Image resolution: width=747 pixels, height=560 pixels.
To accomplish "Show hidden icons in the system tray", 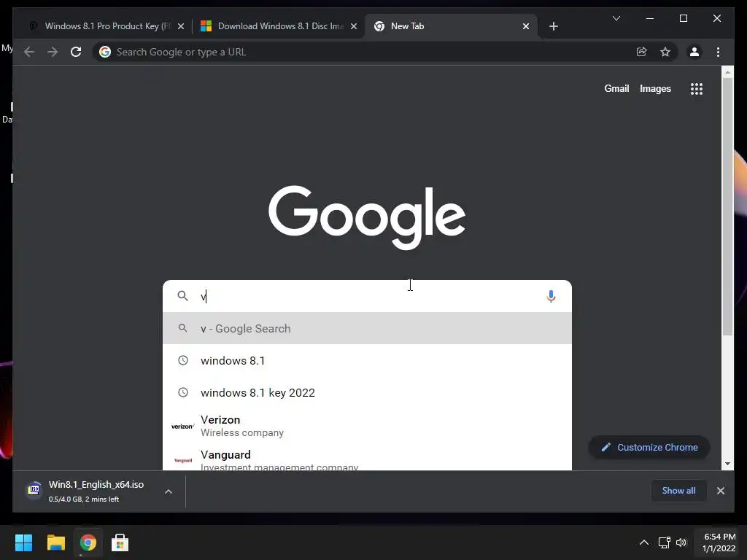I will [643, 542].
